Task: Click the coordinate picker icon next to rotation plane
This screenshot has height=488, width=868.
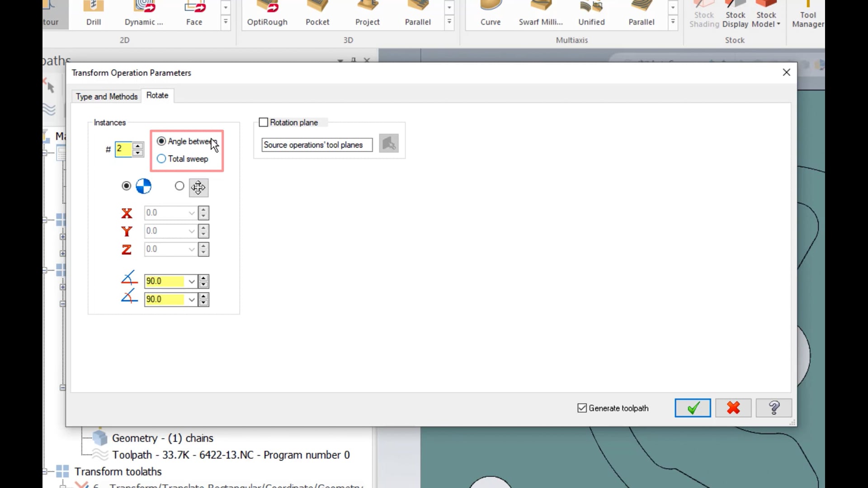Action: tap(388, 144)
